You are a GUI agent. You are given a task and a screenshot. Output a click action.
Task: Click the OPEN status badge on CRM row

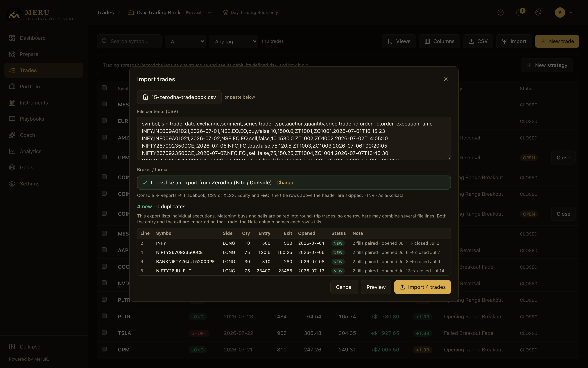pos(529,158)
